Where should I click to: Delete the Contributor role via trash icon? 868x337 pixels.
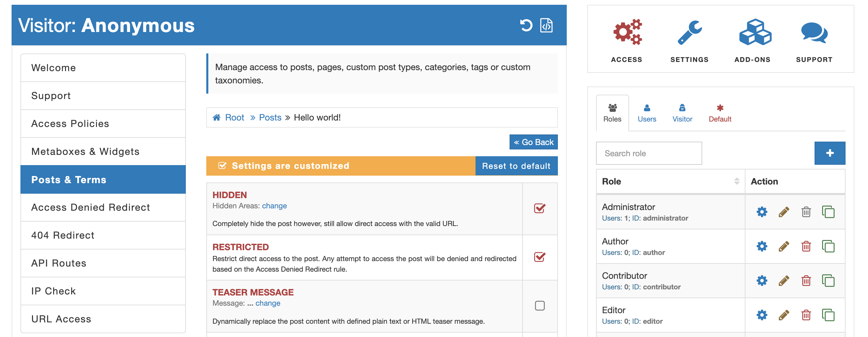pyautogui.click(x=806, y=280)
